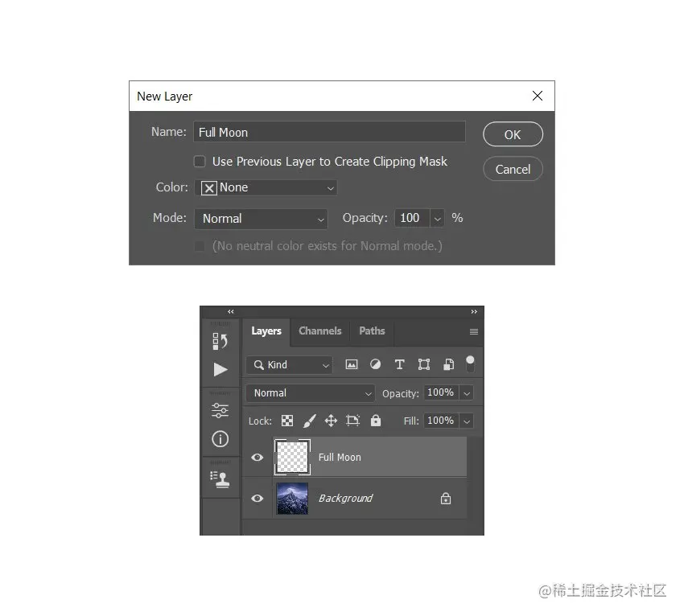Open the Layers panel flyout menu

[474, 331]
